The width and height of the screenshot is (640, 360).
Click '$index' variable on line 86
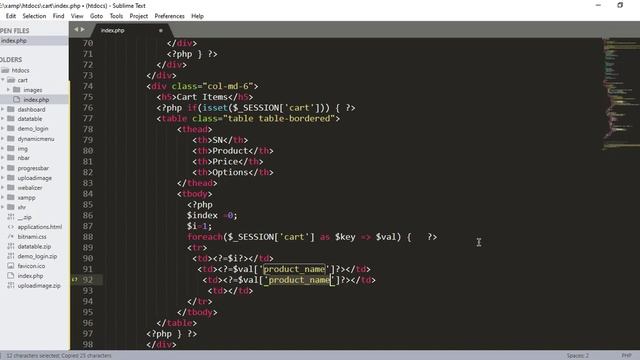(202, 215)
